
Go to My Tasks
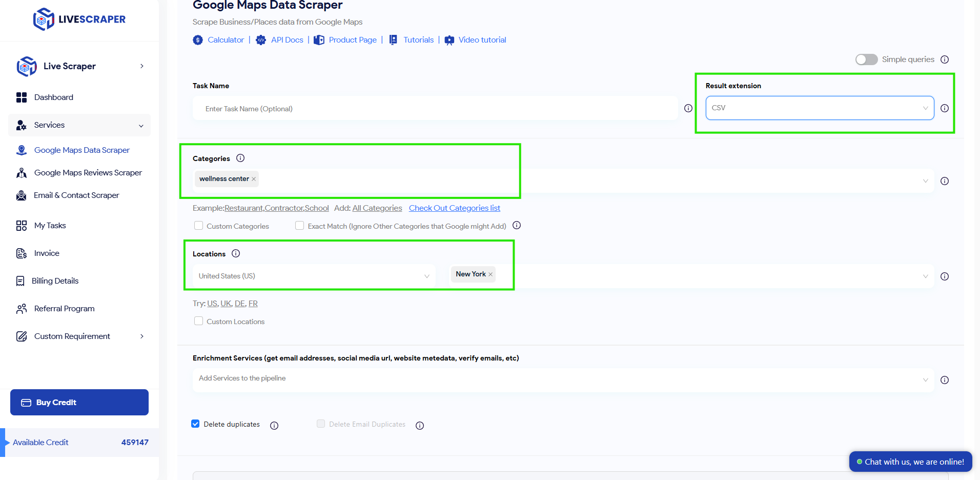click(x=50, y=226)
